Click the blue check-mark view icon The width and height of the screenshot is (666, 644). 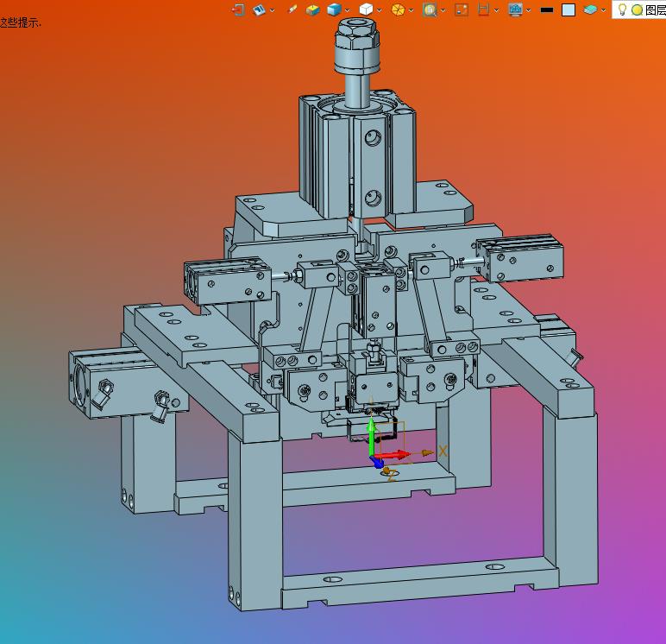259,9
